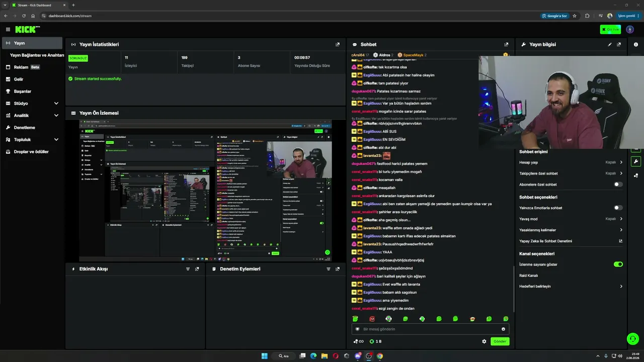Reload the dashboard page
The image size is (644, 362).
click(24, 16)
